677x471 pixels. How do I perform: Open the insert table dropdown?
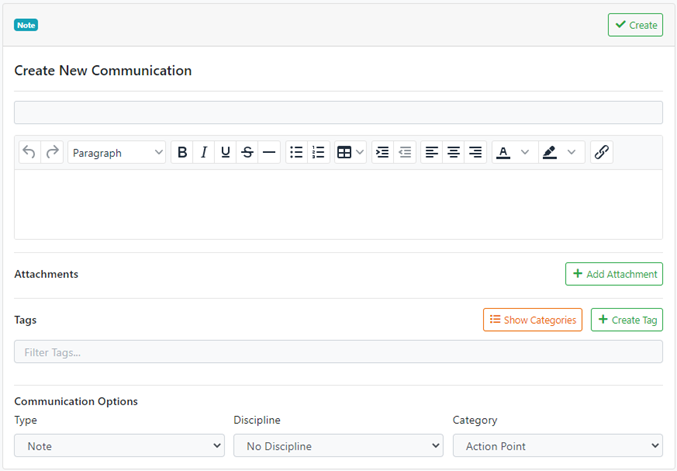pos(350,153)
